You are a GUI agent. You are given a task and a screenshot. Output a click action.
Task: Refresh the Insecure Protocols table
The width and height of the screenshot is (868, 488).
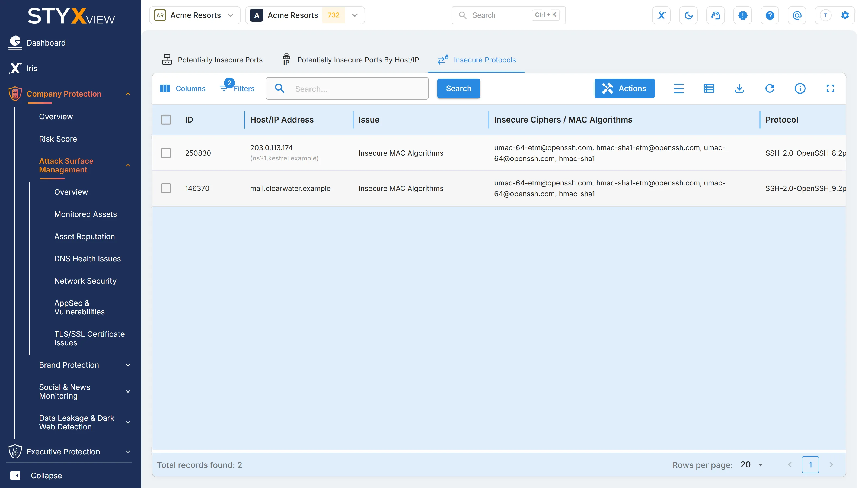coord(770,89)
